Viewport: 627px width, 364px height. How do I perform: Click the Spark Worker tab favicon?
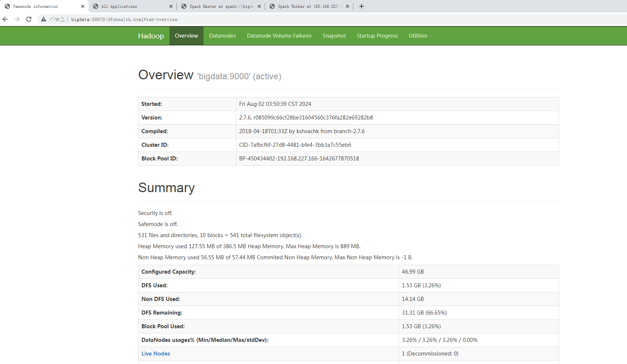pyautogui.click(x=272, y=6)
